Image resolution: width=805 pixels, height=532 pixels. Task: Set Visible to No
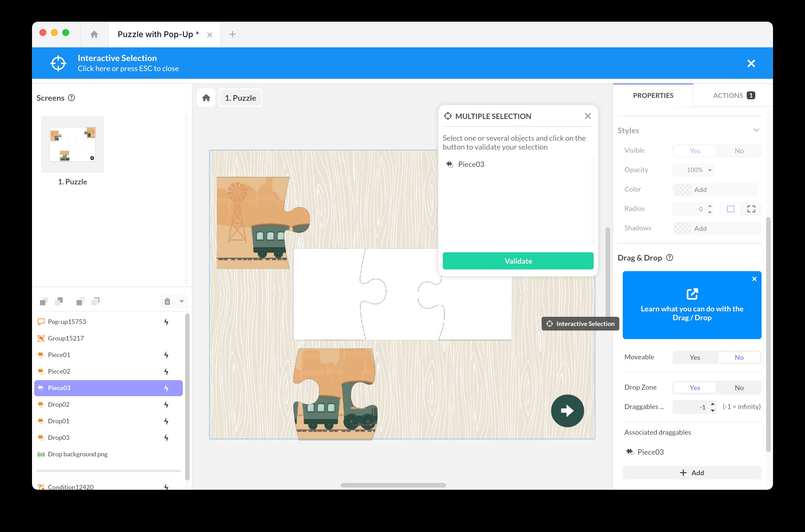(739, 151)
